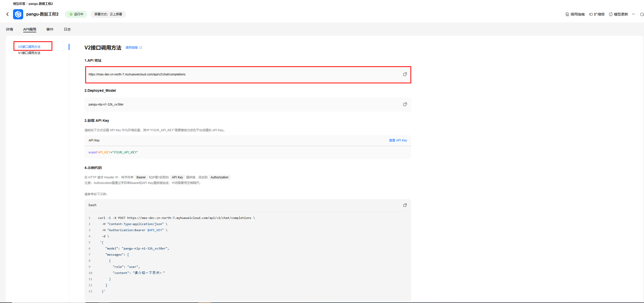Screen dimensions: 644x303
Task: Open 调用指南 in the top-right toolbar
Action: point(575,14)
